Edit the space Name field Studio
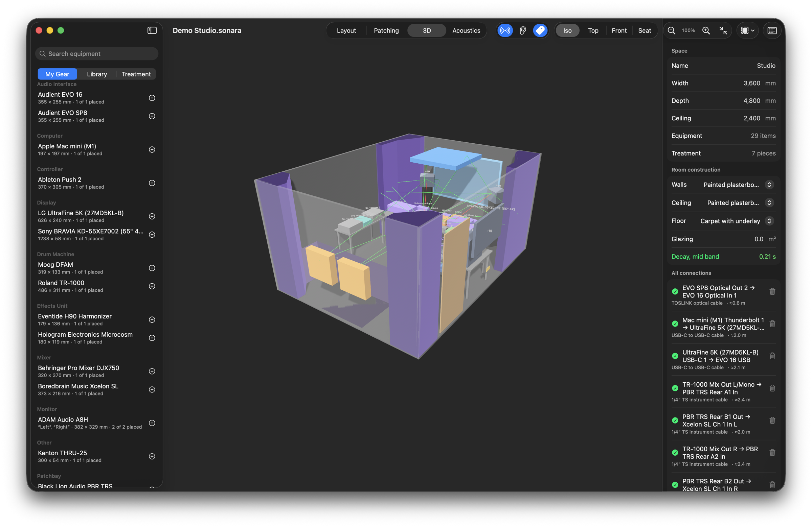This screenshot has width=812, height=527. pyautogui.click(x=766, y=66)
